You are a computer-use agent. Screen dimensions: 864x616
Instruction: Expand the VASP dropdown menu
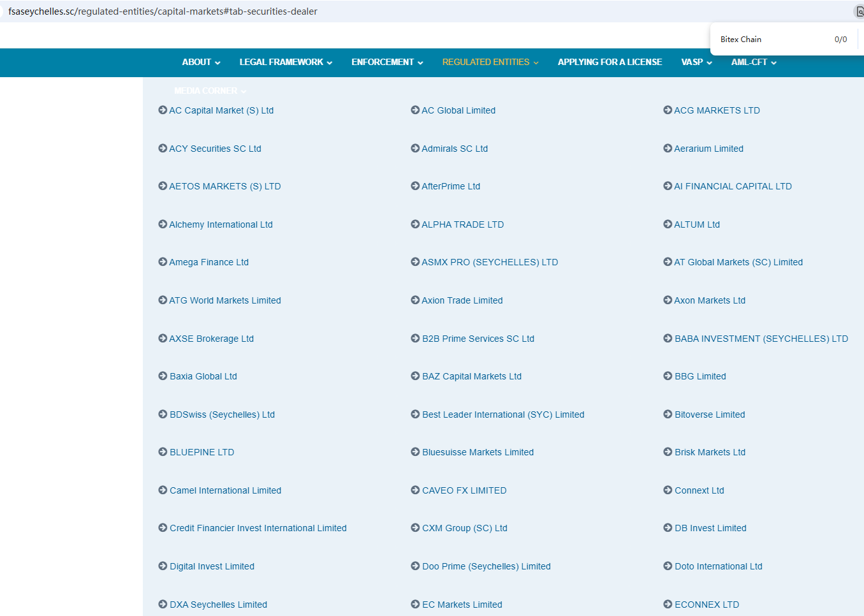[x=696, y=62]
